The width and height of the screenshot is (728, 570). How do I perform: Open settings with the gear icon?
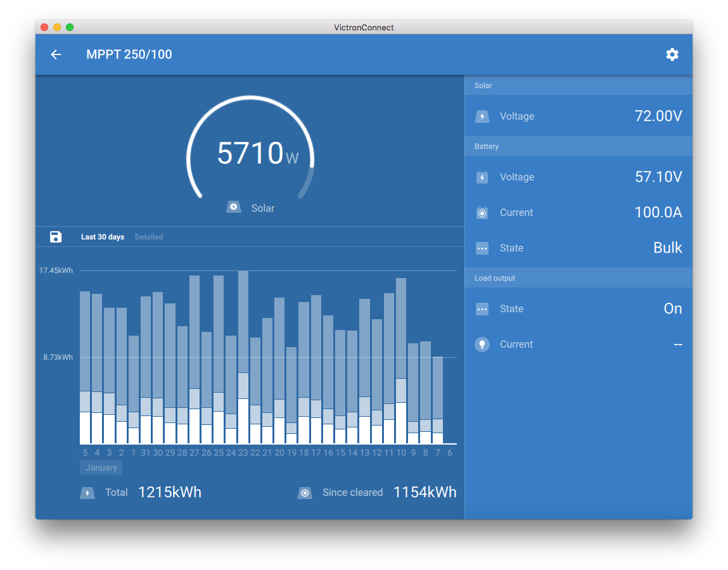click(x=672, y=54)
